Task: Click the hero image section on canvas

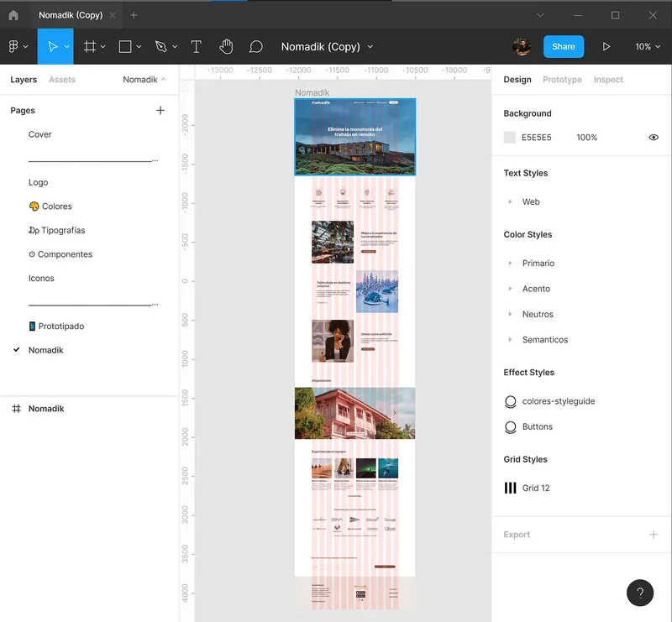Action: (354, 137)
